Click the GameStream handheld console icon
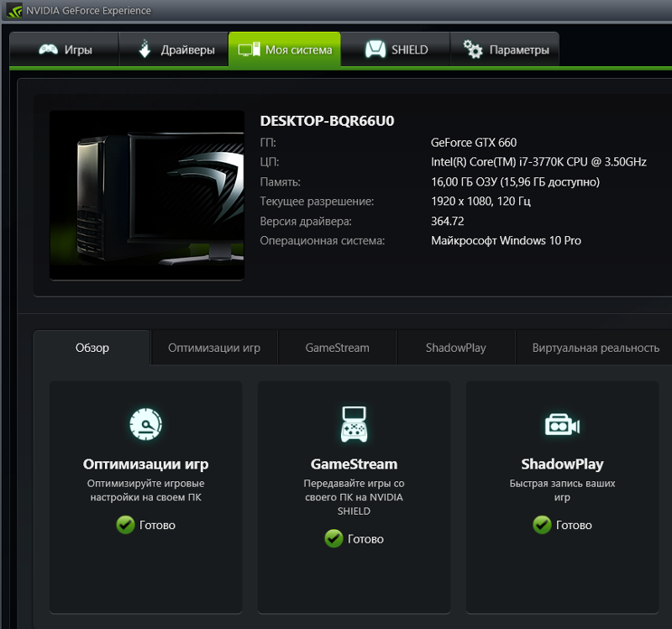 click(x=354, y=424)
